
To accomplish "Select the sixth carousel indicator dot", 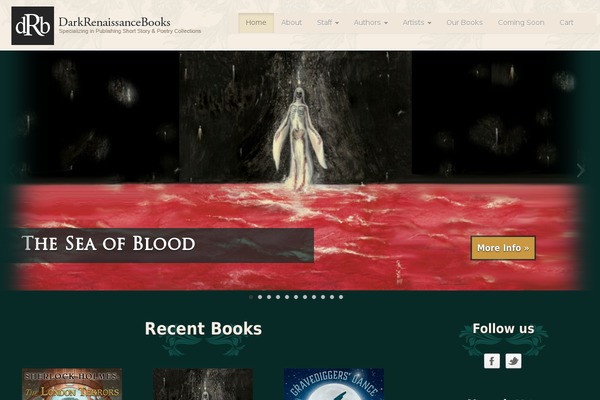I will [296, 297].
